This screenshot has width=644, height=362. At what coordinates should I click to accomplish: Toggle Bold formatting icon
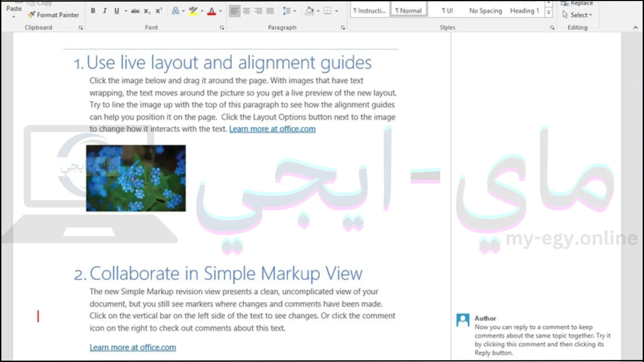pos(93,11)
